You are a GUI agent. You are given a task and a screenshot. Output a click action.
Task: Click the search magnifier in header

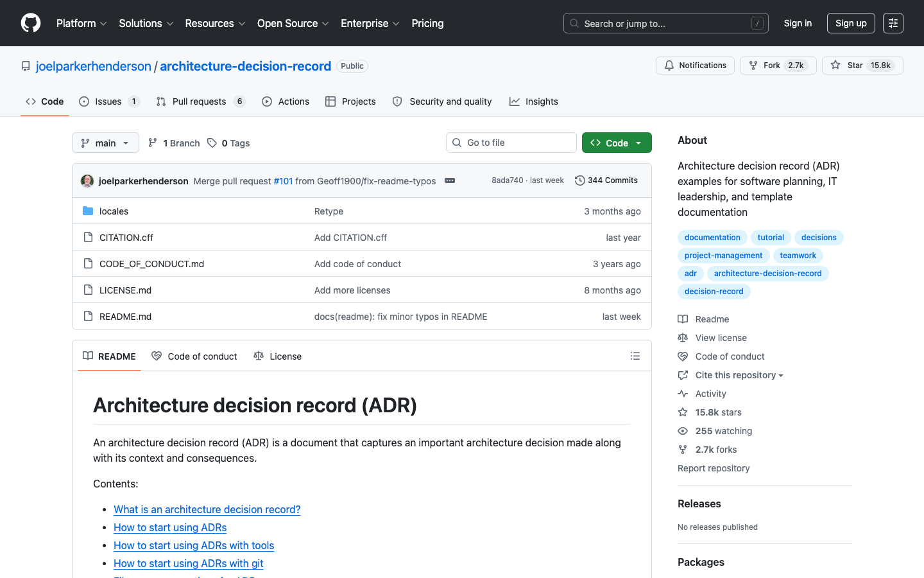click(x=574, y=23)
